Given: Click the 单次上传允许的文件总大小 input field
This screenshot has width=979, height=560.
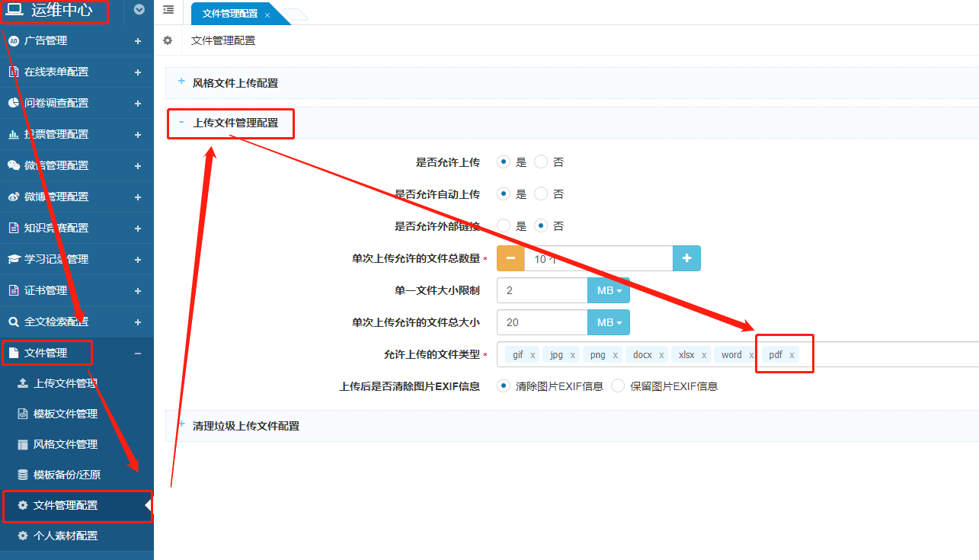Looking at the screenshot, I should pyautogui.click(x=542, y=322).
